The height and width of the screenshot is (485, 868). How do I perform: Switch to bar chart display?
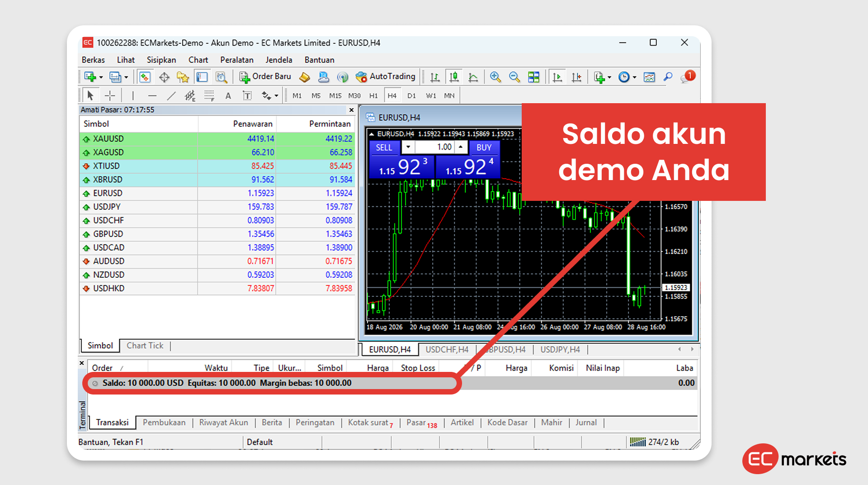click(435, 77)
